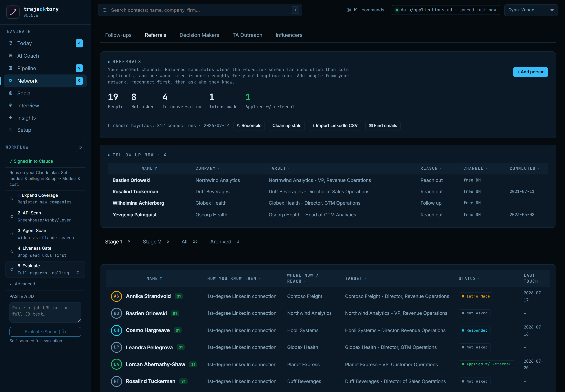Click the Find emails button
Viewport: 565px width, 392px height.
(x=383, y=126)
